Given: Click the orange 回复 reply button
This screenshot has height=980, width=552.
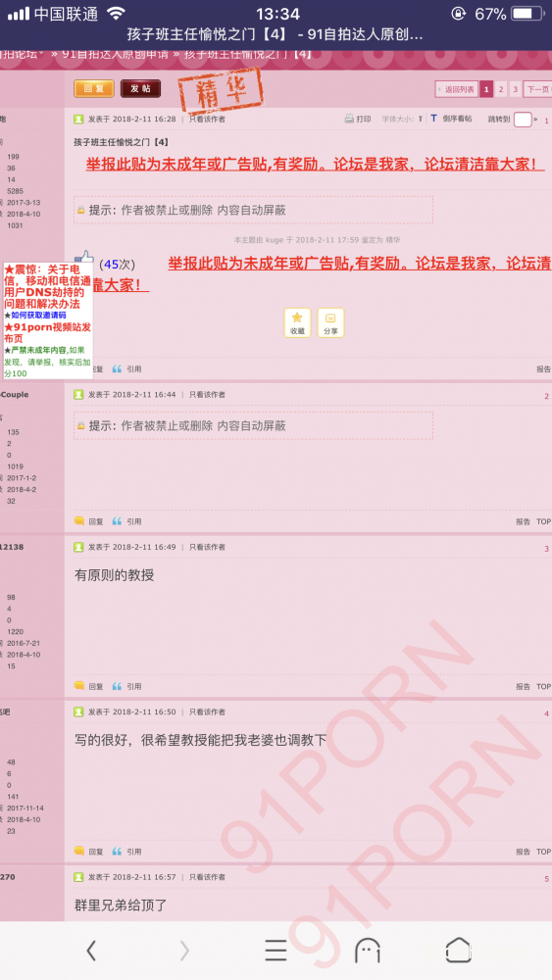Looking at the screenshot, I should coord(94,89).
